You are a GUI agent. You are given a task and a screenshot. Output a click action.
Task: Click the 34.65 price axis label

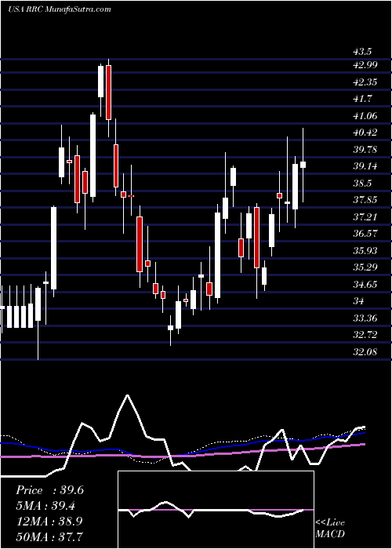pos(365,284)
